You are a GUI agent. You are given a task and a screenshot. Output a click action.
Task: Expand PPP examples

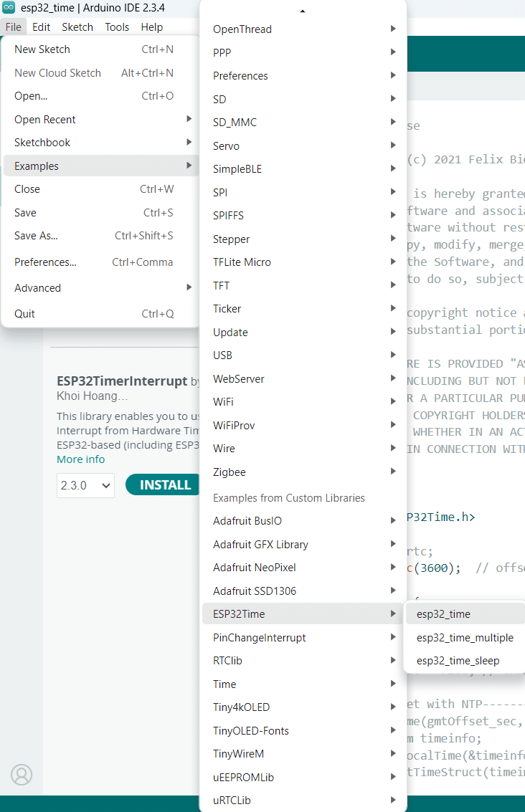coord(303,52)
